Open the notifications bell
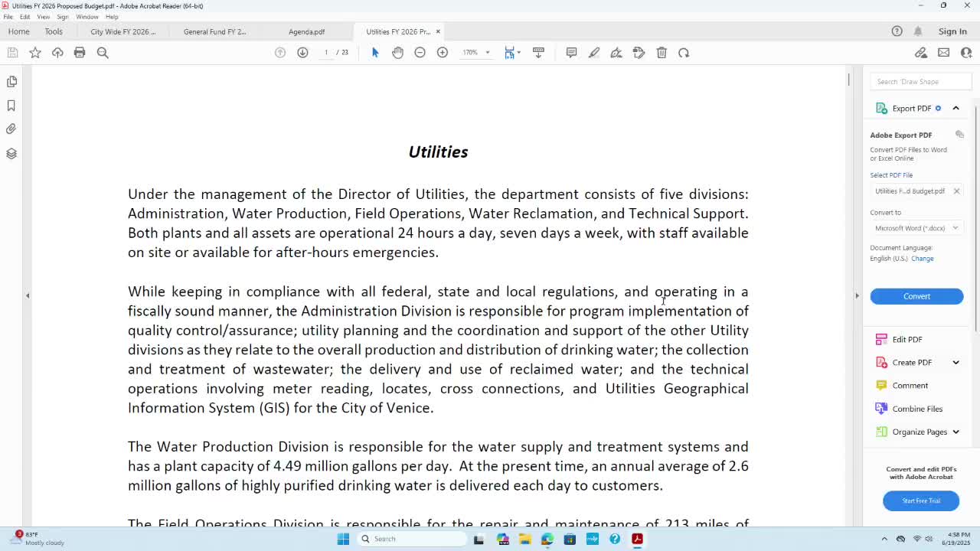 (x=918, y=31)
